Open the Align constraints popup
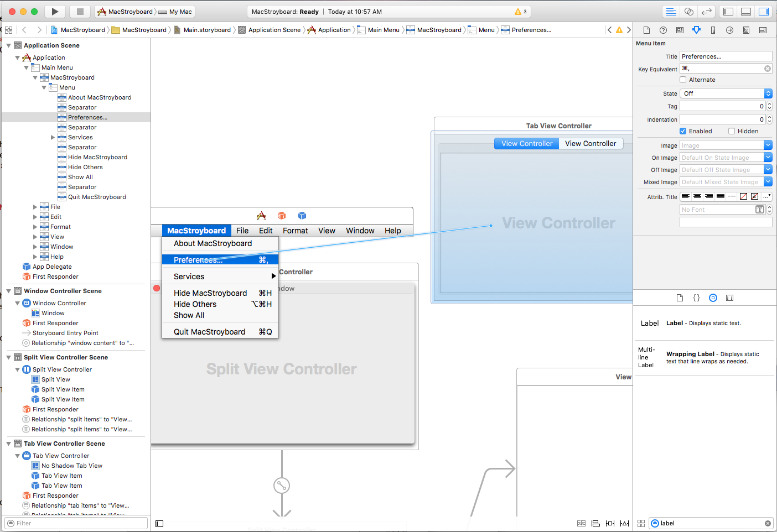The width and height of the screenshot is (777, 532). [x=595, y=523]
